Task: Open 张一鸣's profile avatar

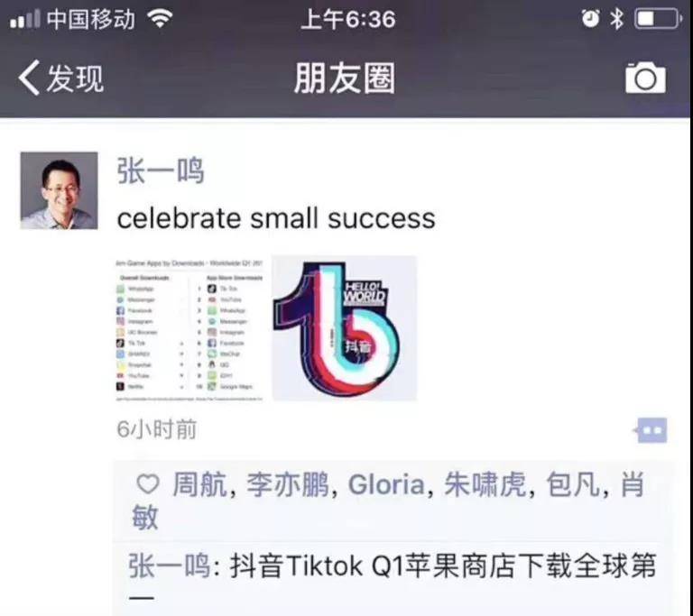Action: [59, 190]
